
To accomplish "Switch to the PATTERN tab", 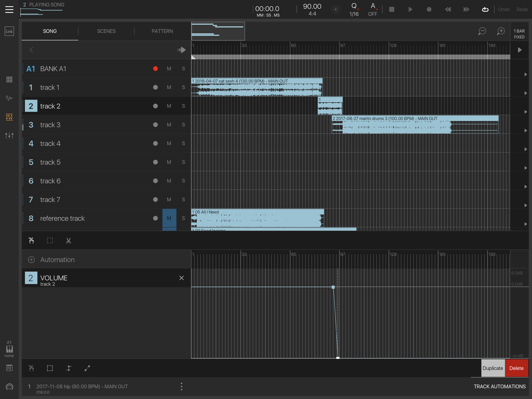I will (162, 31).
